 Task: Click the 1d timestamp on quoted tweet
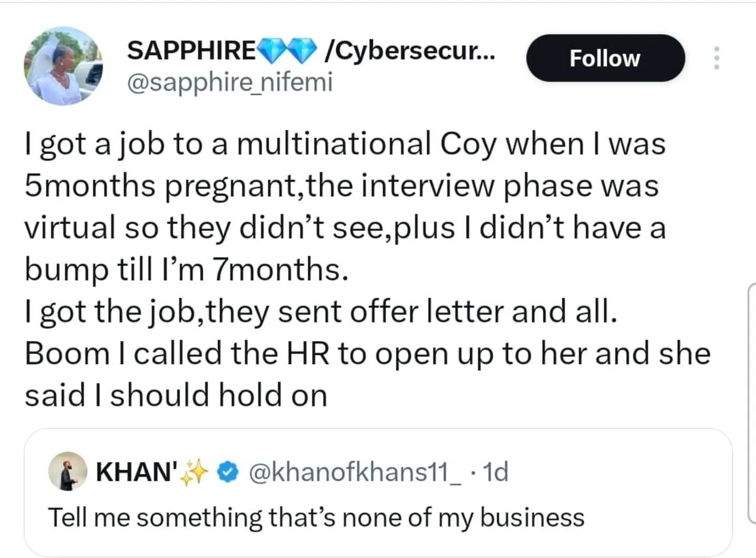tap(494, 472)
